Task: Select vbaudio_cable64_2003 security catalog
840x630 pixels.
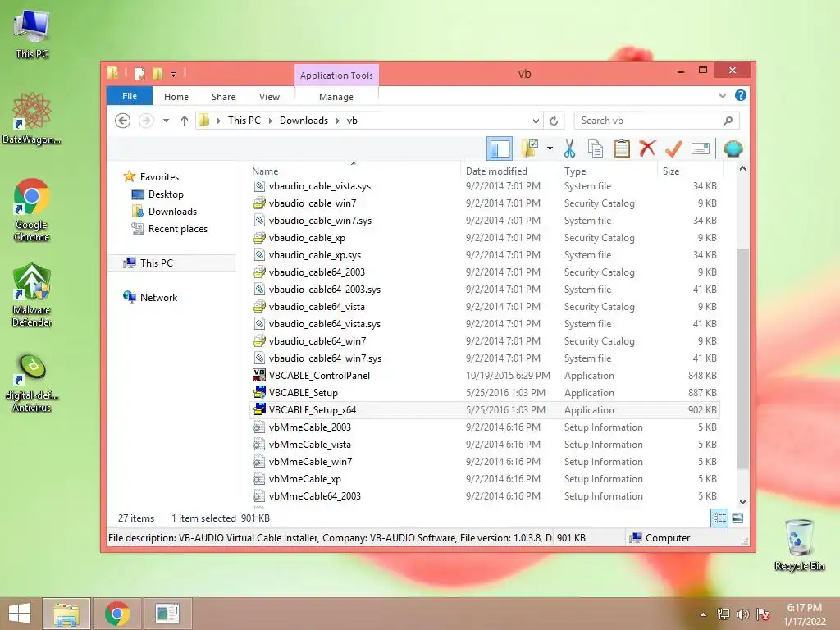Action: point(485,272)
